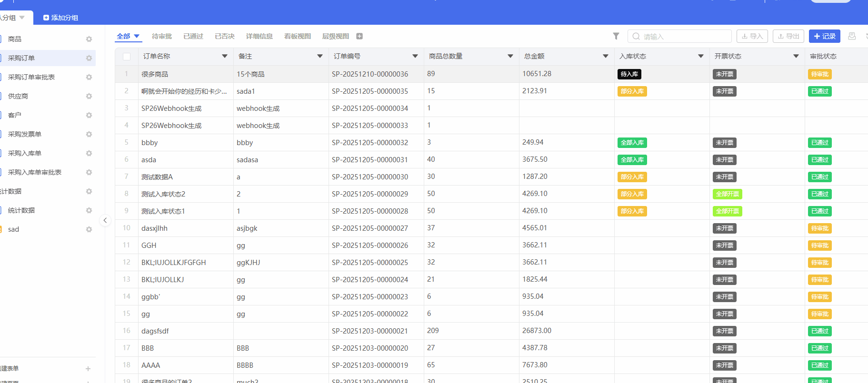Tick the select-all checkbox in table header
The width and height of the screenshot is (868, 383).
pyautogui.click(x=127, y=57)
